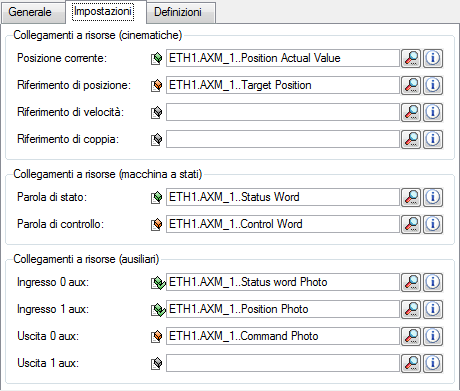Select the Impostazioni tab
The width and height of the screenshot is (460, 391).
coord(106,12)
